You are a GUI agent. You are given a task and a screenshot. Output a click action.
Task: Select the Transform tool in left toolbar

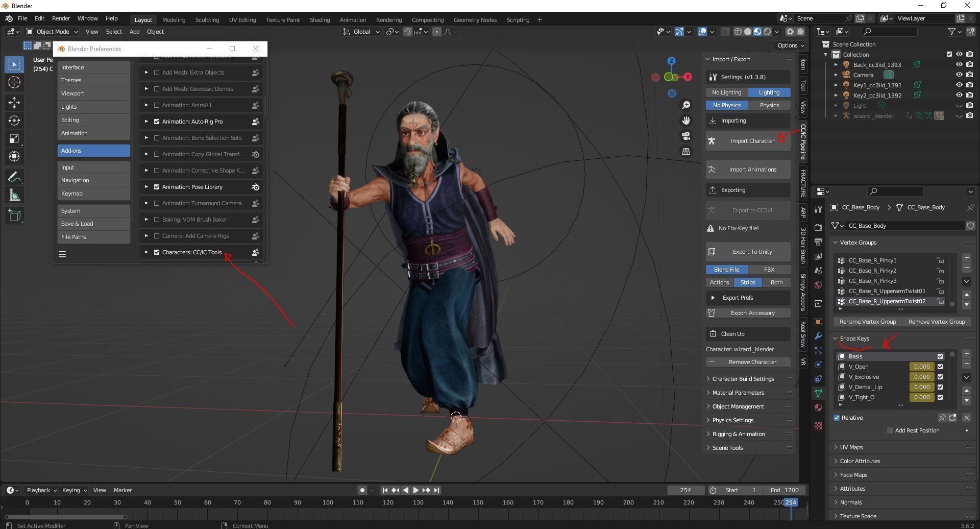[14, 156]
